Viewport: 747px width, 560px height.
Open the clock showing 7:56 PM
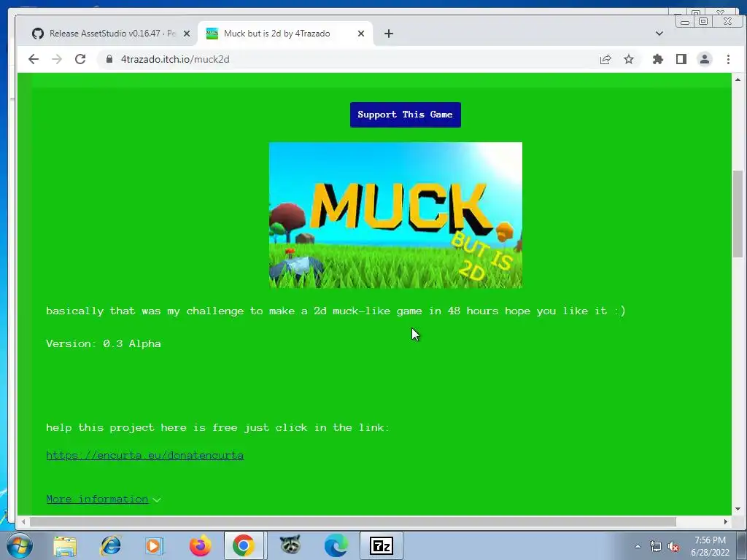[x=710, y=546]
